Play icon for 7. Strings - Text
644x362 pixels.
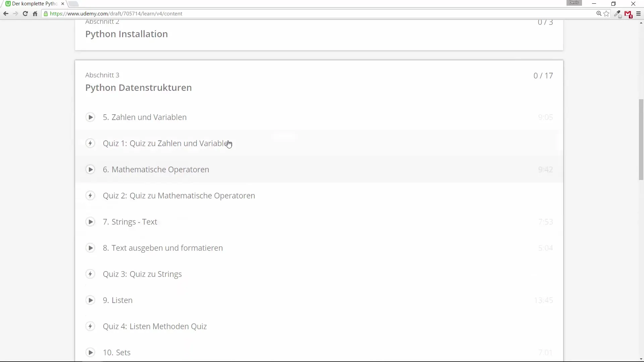pyautogui.click(x=90, y=222)
